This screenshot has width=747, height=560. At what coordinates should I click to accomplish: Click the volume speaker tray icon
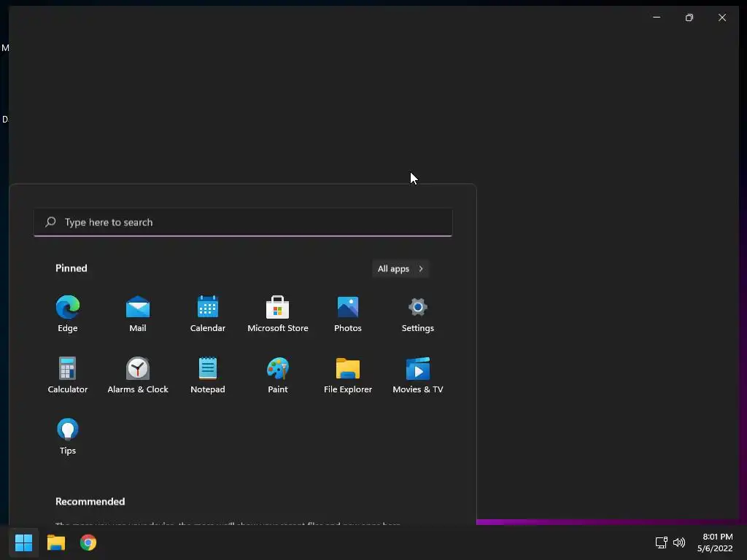point(679,542)
